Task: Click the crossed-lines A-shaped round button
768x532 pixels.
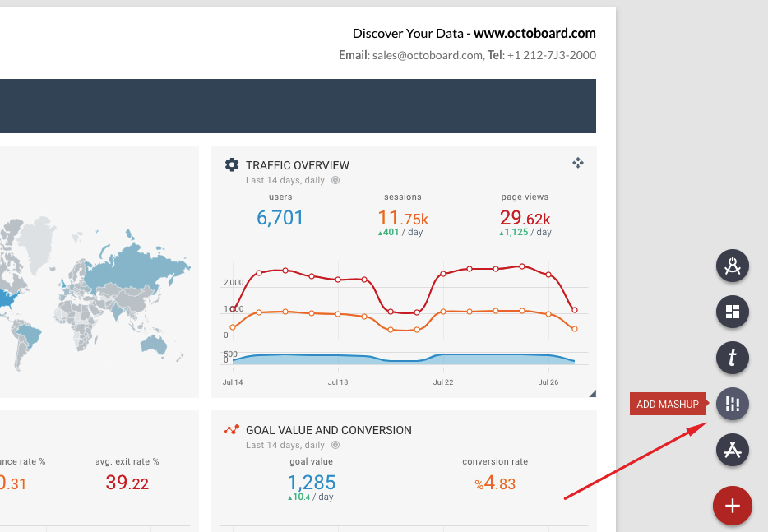Action: pos(733,450)
